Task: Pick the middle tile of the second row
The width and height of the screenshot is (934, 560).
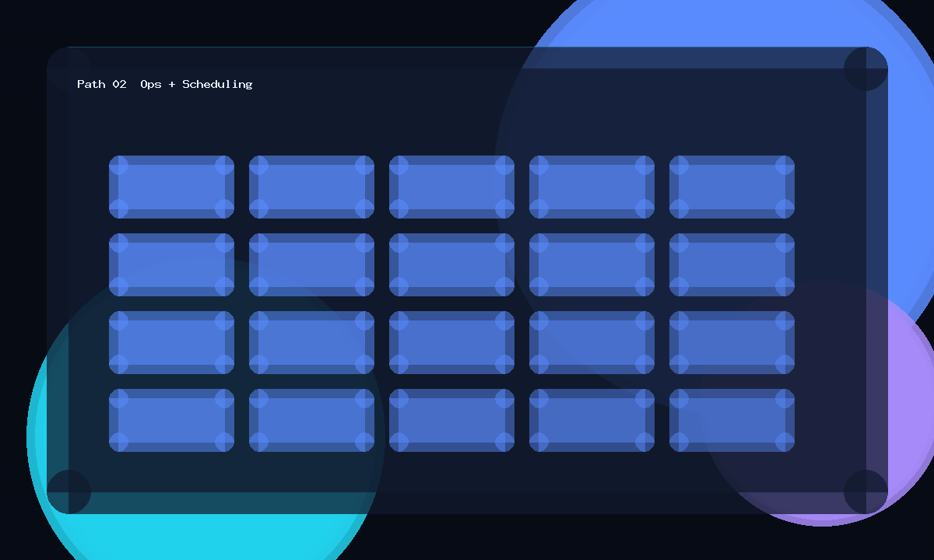Action: pos(451,264)
